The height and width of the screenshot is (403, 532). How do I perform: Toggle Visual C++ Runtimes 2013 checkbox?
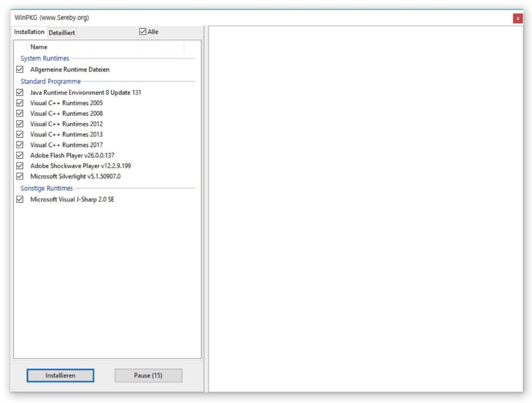click(x=20, y=135)
